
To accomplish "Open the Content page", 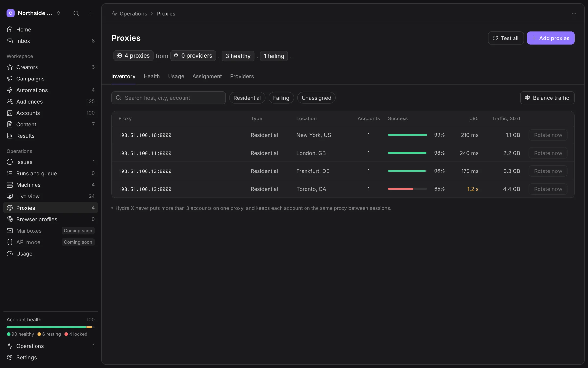I will pos(50,124).
